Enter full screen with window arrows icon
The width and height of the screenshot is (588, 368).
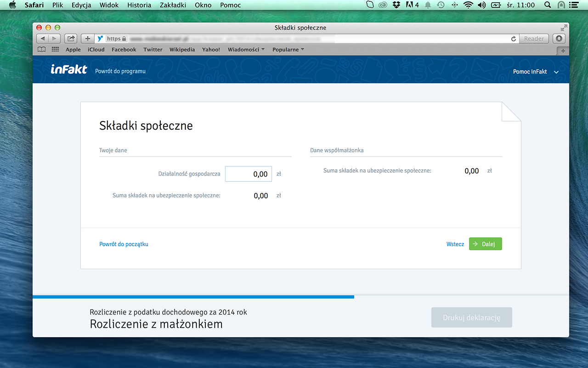(x=564, y=28)
